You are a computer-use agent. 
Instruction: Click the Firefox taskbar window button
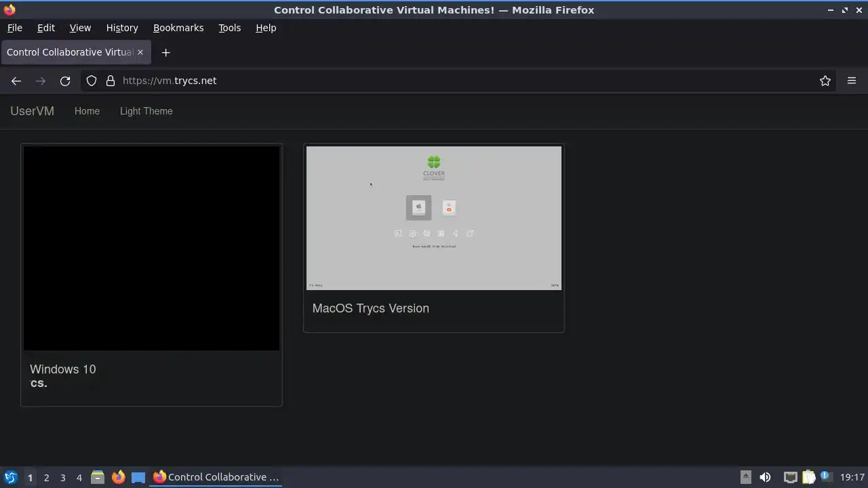click(216, 477)
